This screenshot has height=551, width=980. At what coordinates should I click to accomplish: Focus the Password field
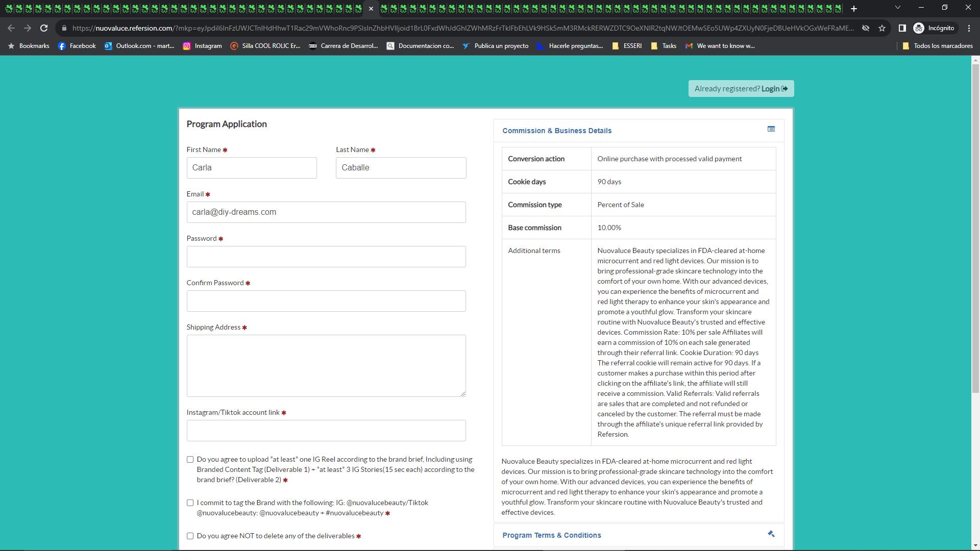coord(326,257)
